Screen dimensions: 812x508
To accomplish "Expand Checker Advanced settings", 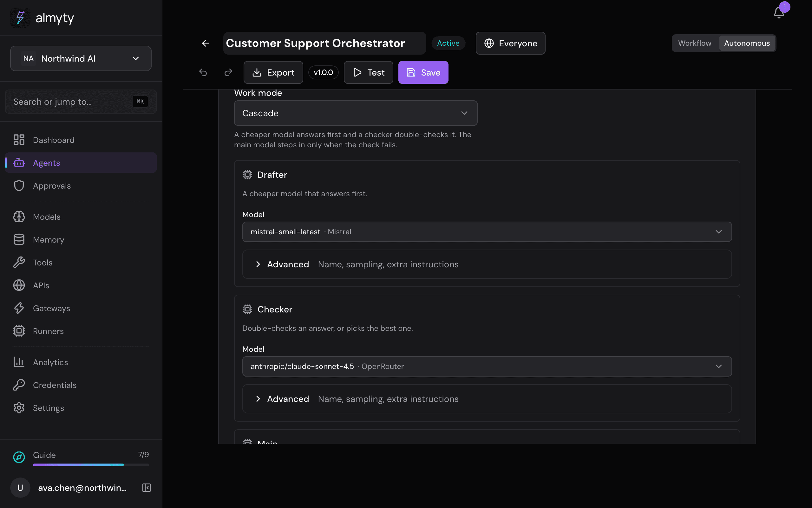I will pyautogui.click(x=487, y=399).
